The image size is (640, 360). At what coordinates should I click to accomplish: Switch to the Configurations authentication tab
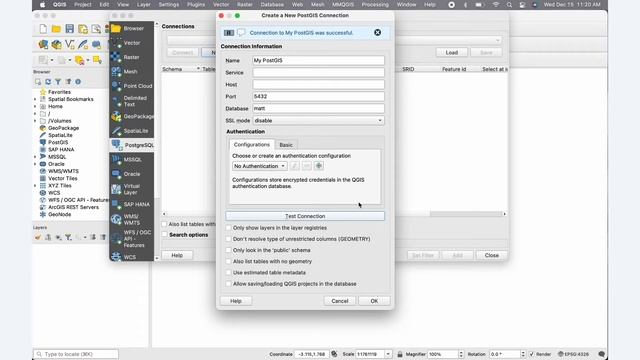point(252,144)
